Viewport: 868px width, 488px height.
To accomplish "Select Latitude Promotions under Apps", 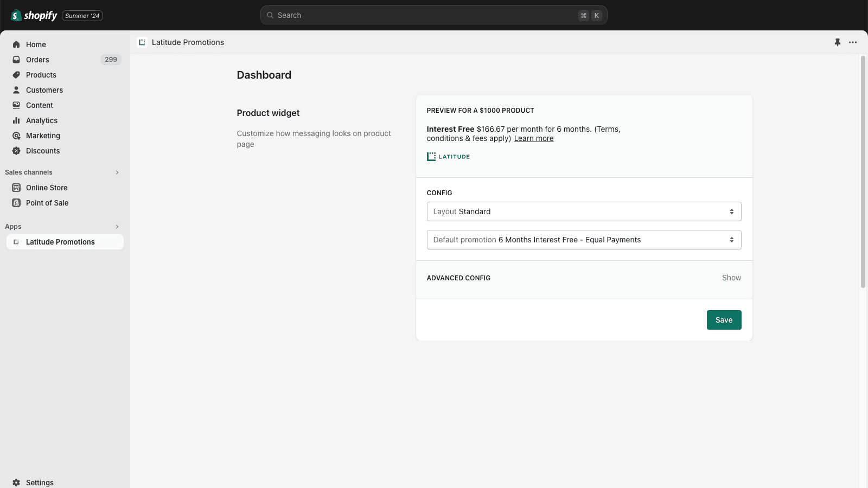I will click(60, 242).
